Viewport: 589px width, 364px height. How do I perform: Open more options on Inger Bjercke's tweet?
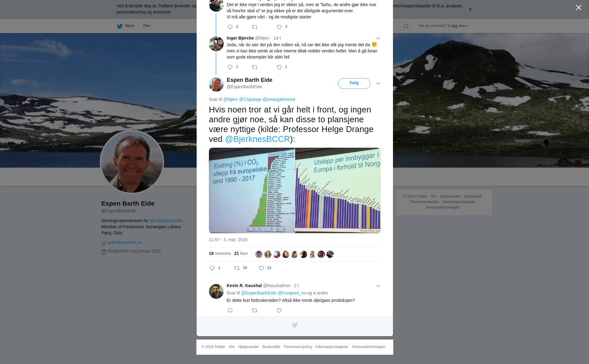[x=378, y=38]
